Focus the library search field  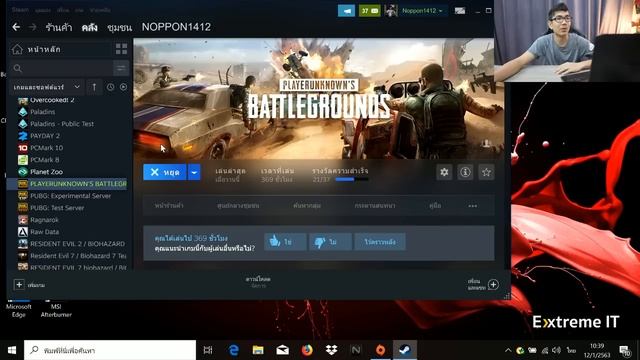coord(60,68)
